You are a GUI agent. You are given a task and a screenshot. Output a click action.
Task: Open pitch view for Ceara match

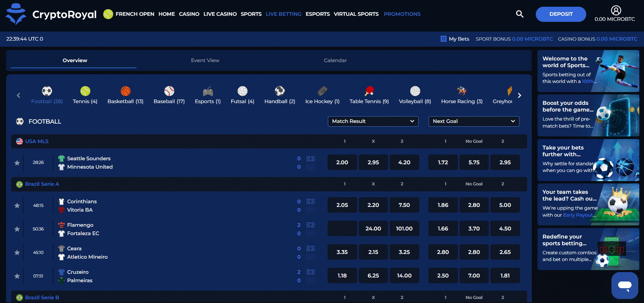[310, 249]
